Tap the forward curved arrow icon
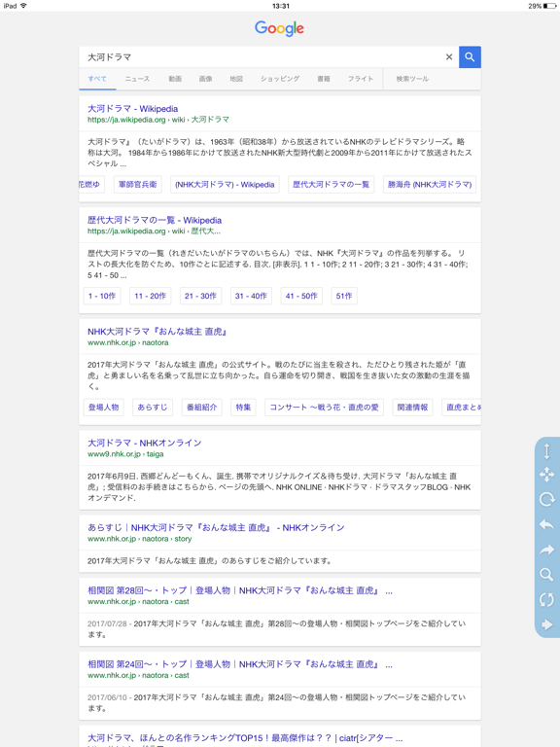The image size is (560, 747). pyautogui.click(x=546, y=550)
